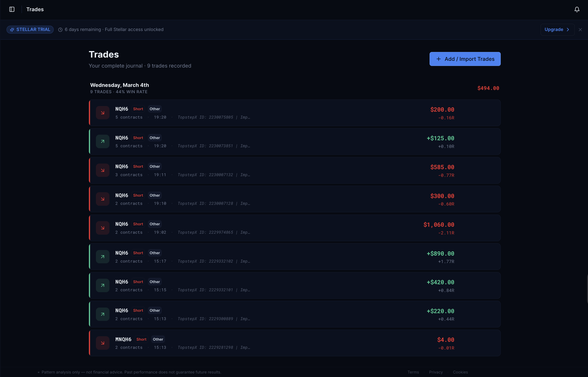Toggle the sidebar panel icon
The width and height of the screenshot is (588, 377).
click(x=12, y=9)
